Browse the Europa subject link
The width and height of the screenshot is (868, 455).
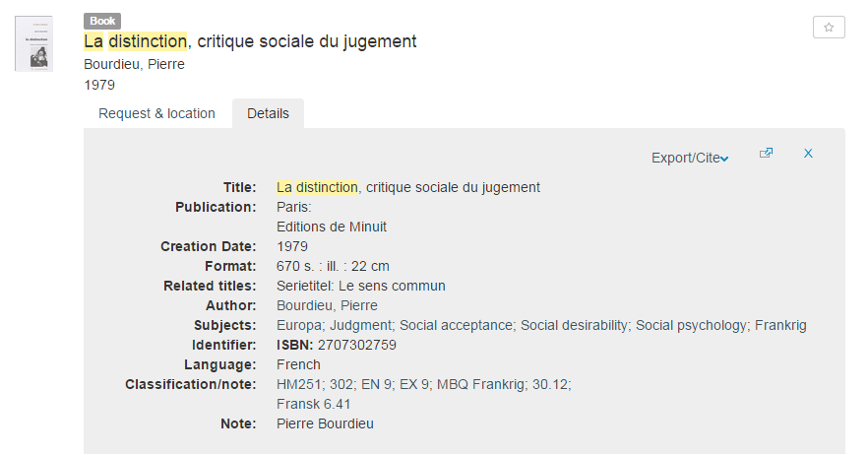(x=299, y=325)
